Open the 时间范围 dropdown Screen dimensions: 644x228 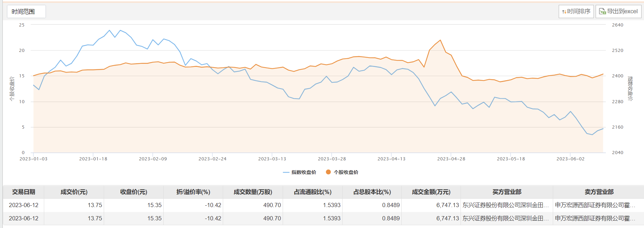pos(26,12)
